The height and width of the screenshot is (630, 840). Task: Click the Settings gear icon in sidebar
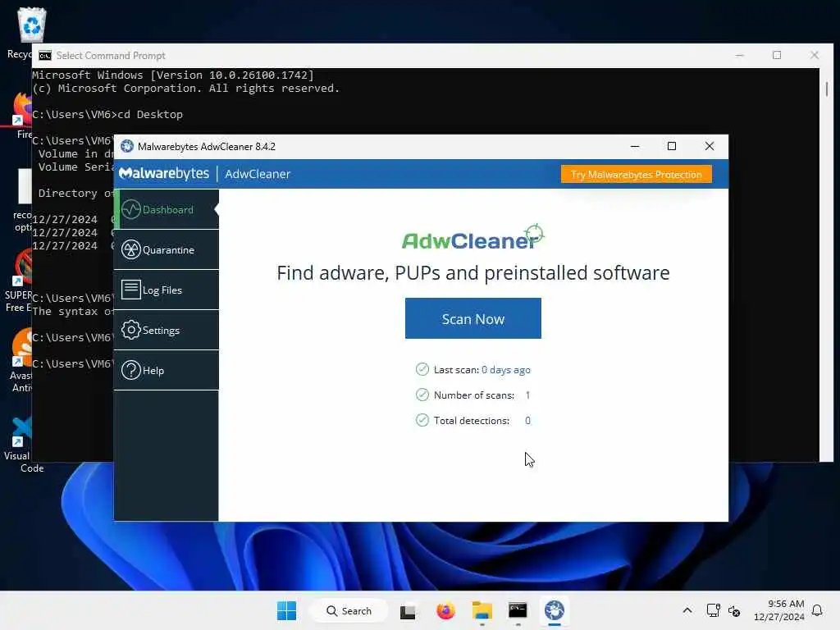point(130,330)
